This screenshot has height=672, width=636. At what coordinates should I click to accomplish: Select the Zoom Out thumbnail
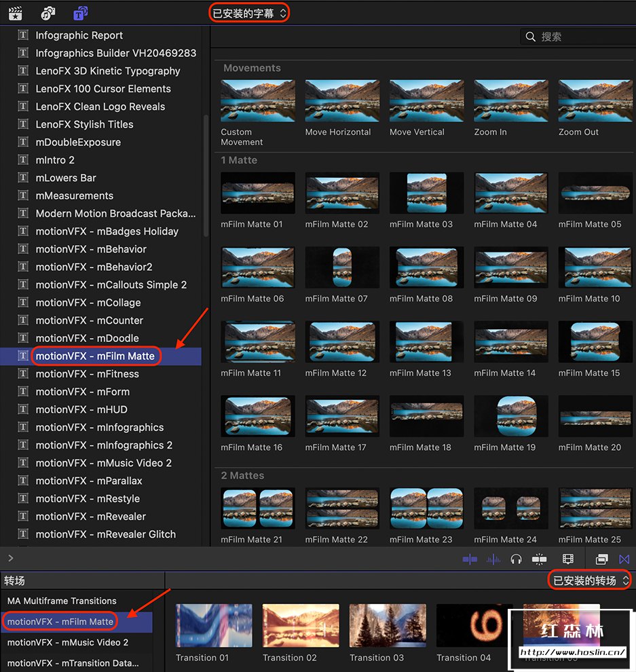pyautogui.click(x=595, y=101)
